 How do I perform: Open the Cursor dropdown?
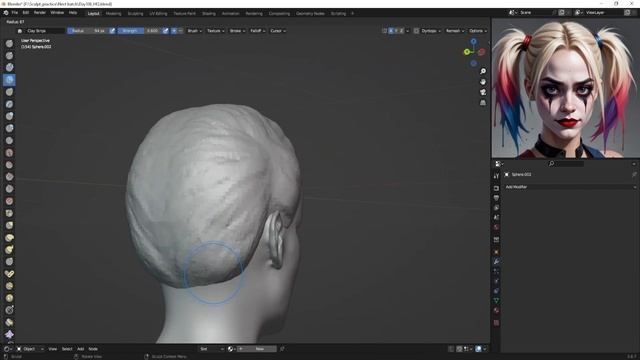[x=278, y=31]
